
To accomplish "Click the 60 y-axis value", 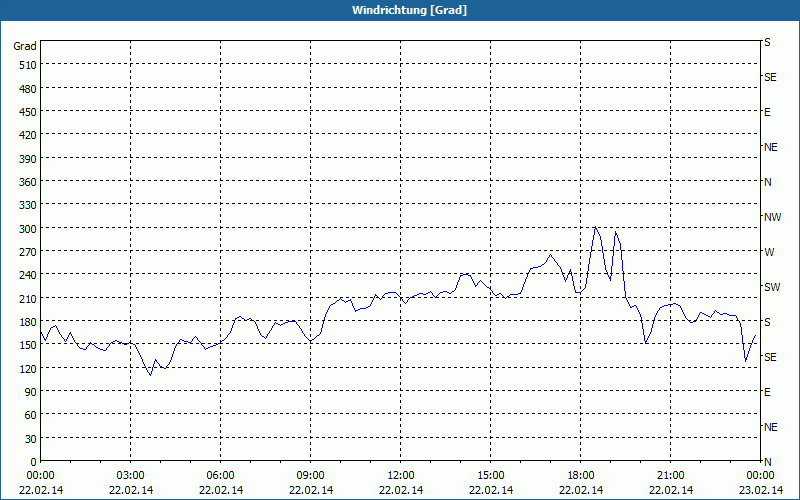I will click(31, 415).
